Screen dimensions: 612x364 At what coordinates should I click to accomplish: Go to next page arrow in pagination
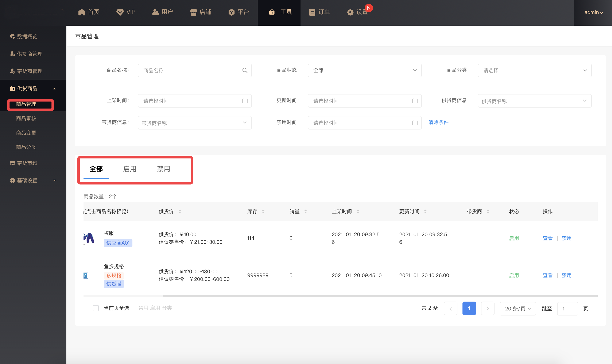(487, 308)
